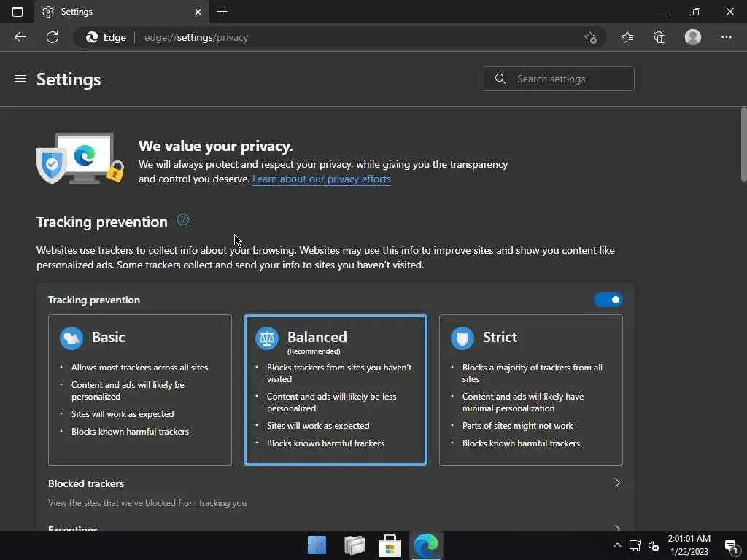Click the taskbar clock and date

tap(689, 545)
